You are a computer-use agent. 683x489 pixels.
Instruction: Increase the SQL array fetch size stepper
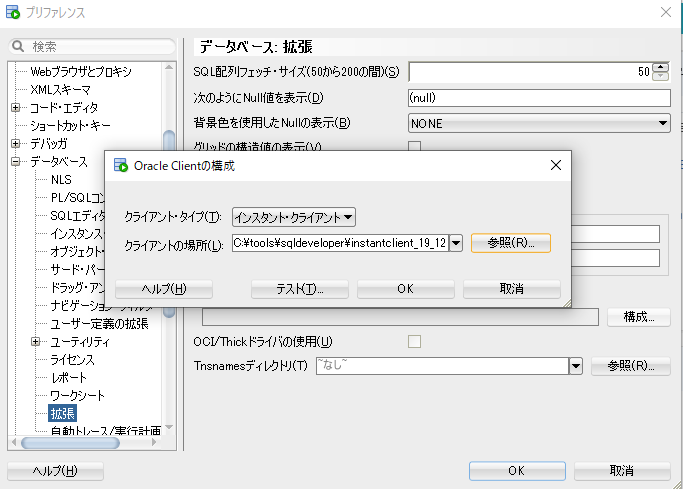coord(660,67)
